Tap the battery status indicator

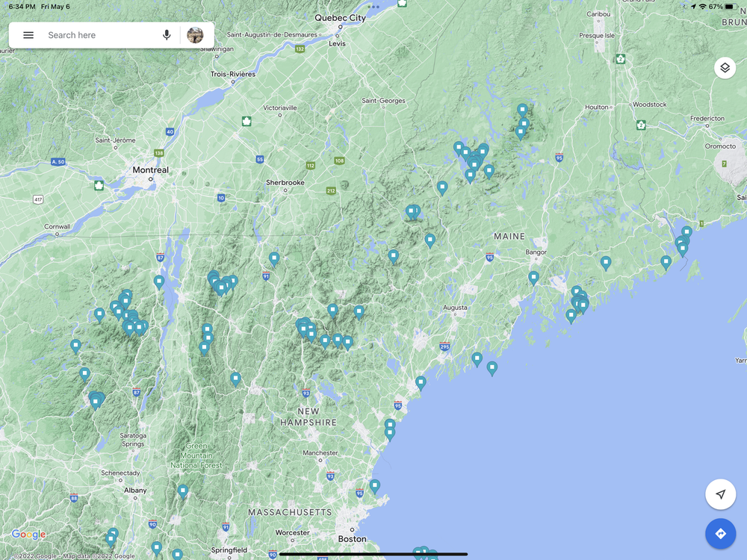click(731, 7)
